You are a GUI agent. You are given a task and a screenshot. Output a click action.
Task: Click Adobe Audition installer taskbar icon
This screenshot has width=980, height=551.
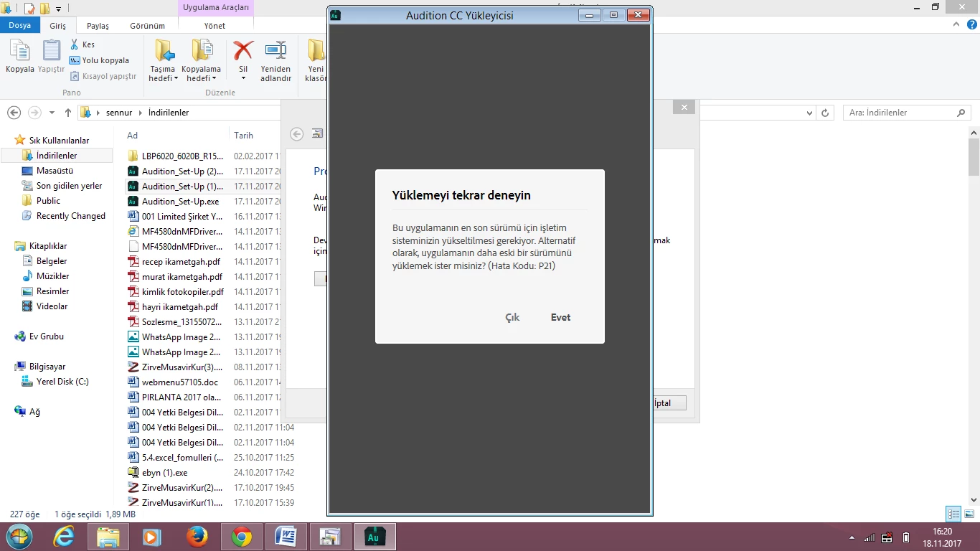click(x=374, y=537)
